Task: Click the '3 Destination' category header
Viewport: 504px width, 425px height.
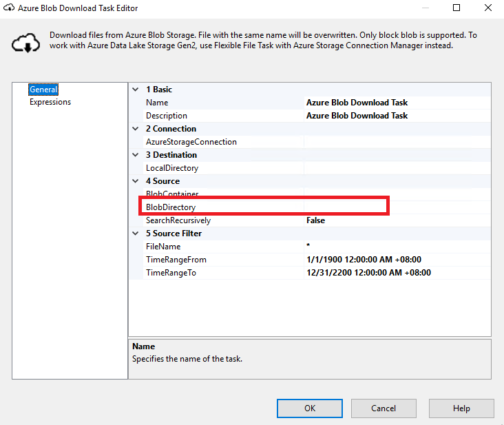Action: 171,155
